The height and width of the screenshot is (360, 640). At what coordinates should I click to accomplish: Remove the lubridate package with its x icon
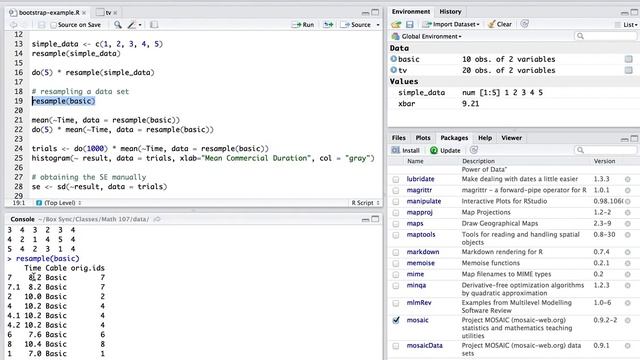click(628, 179)
